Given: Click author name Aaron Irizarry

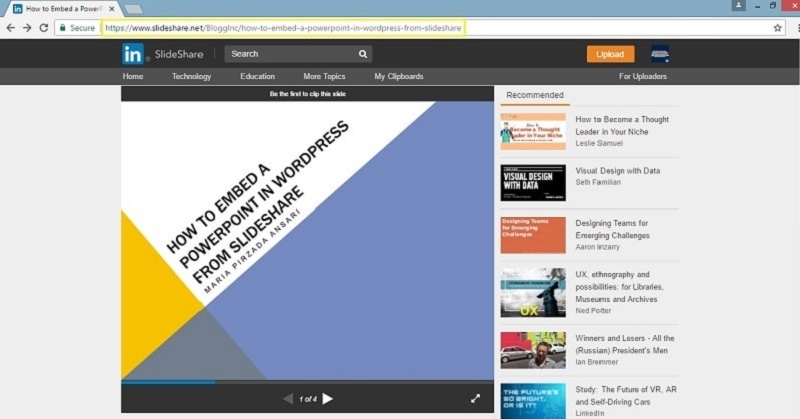Looking at the screenshot, I should pyautogui.click(x=597, y=247).
